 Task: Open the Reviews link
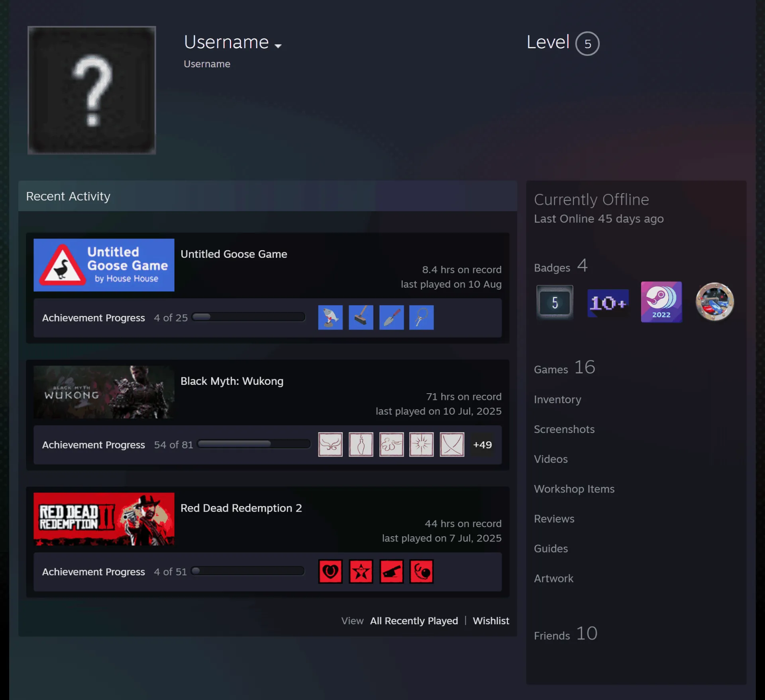coord(554,519)
